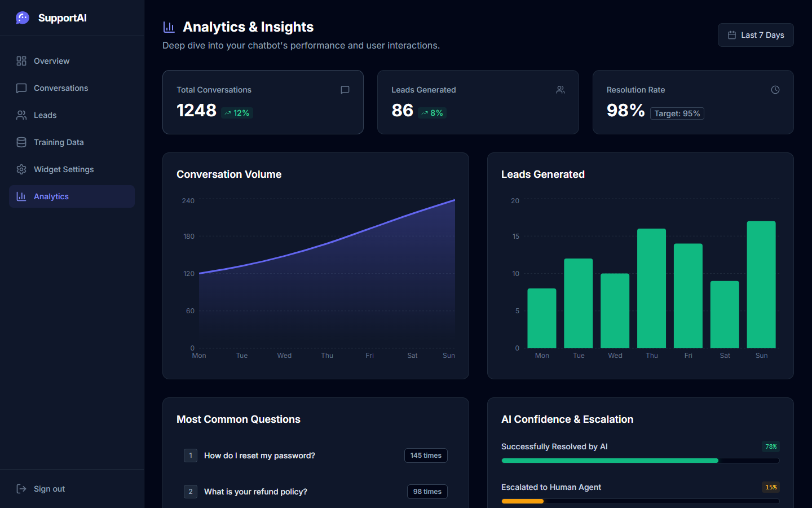Click the Target: 95% badge
Viewport: 812px width, 508px height.
coord(677,113)
